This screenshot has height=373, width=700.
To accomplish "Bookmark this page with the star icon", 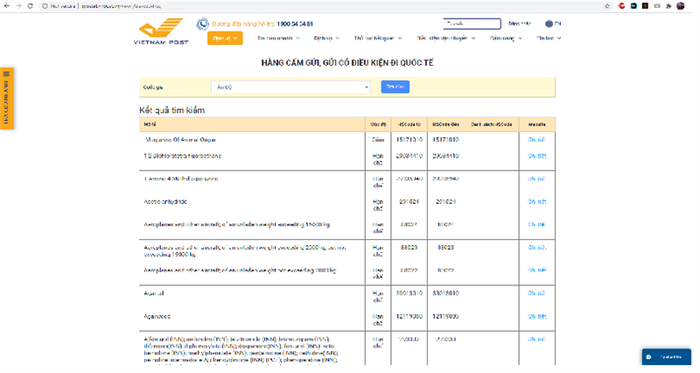I will (607, 6).
